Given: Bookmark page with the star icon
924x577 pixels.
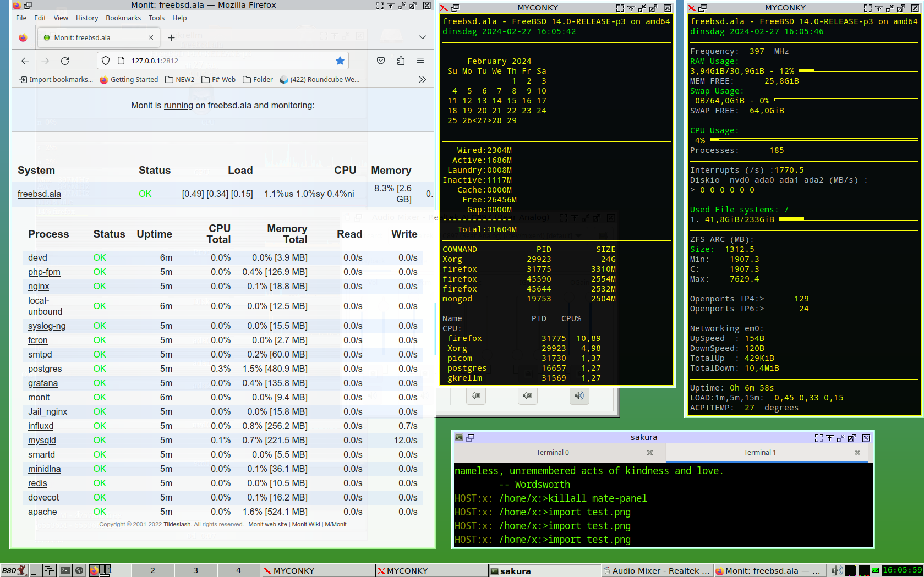Looking at the screenshot, I should point(340,61).
